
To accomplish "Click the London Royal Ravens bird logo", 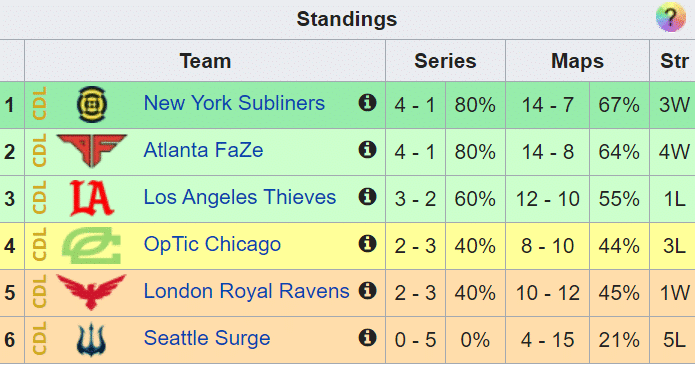I will point(92,292).
